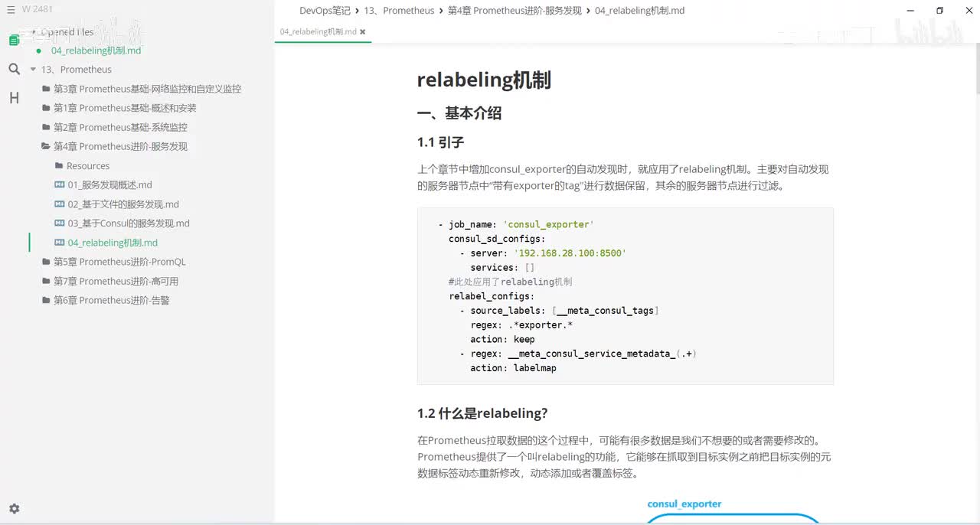Expand folder 第1章 Prometheus基础-概述和安装

click(125, 108)
